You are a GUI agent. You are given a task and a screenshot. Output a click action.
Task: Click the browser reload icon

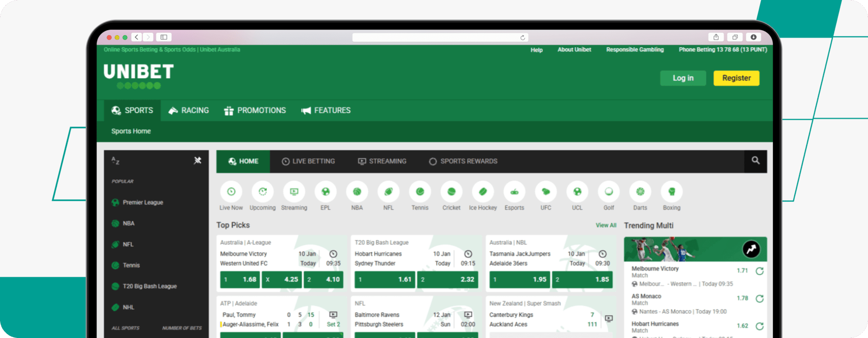[523, 38]
